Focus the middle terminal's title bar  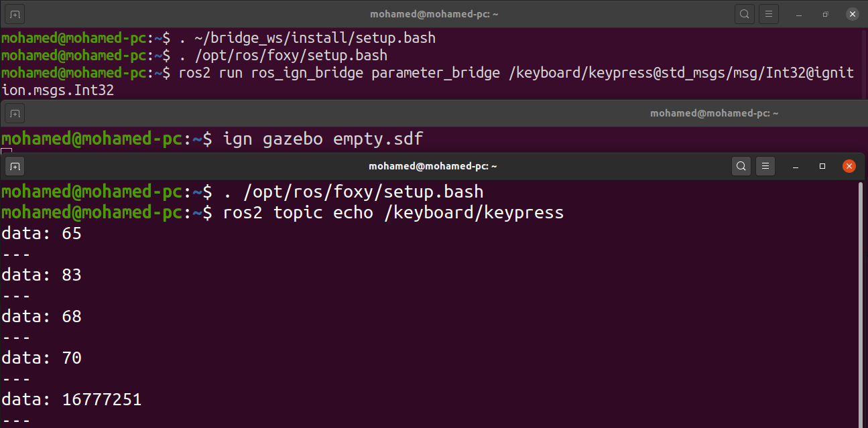coord(714,113)
